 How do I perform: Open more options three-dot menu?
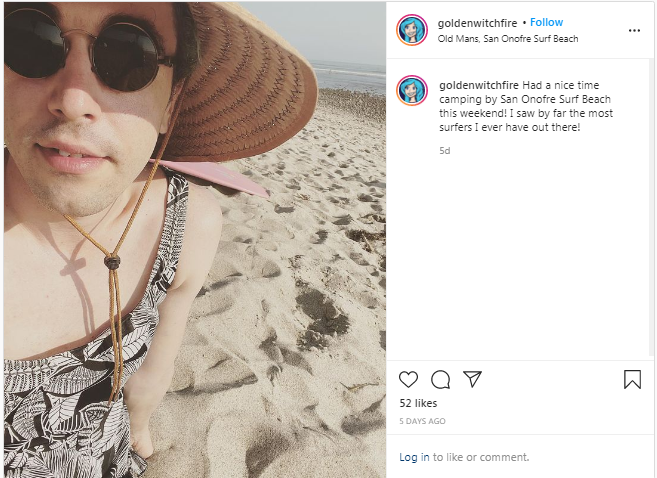634,31
